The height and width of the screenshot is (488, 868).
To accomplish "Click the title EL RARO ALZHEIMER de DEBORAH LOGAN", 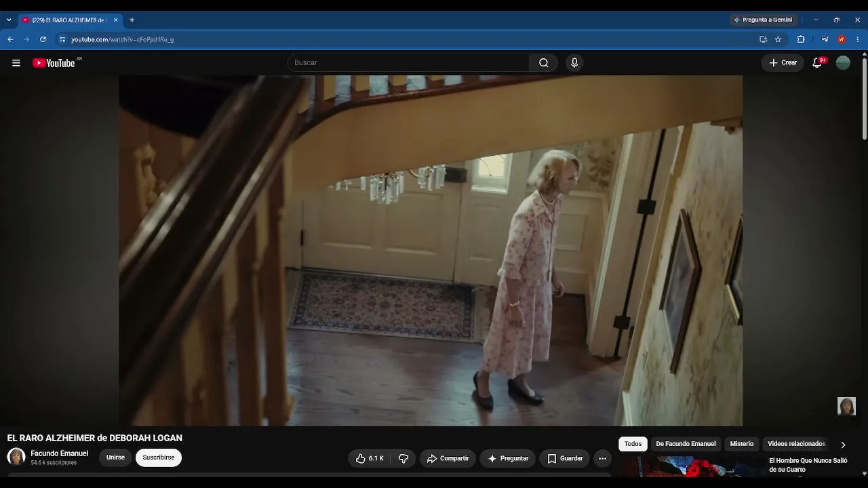I will coord(95,439).
